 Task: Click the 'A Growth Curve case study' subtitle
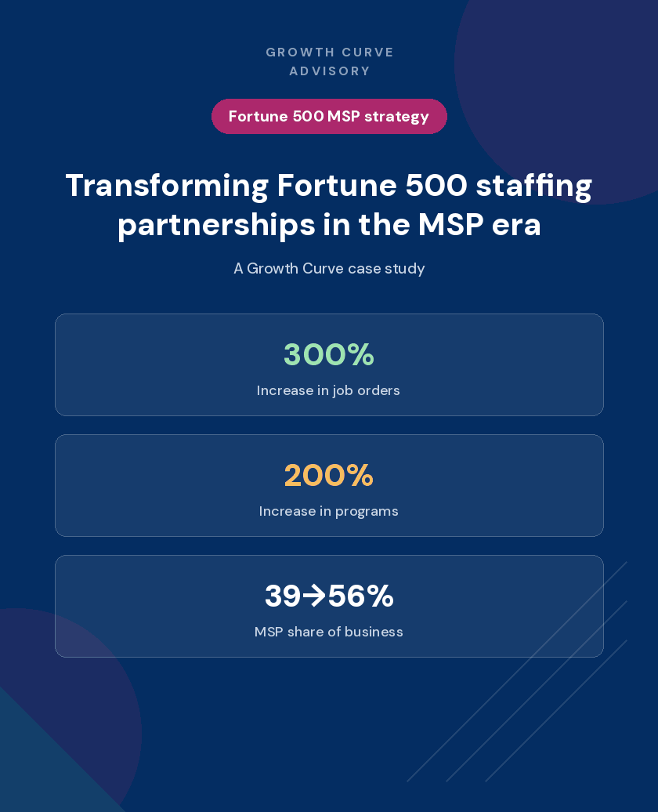(x=329, y=268)
